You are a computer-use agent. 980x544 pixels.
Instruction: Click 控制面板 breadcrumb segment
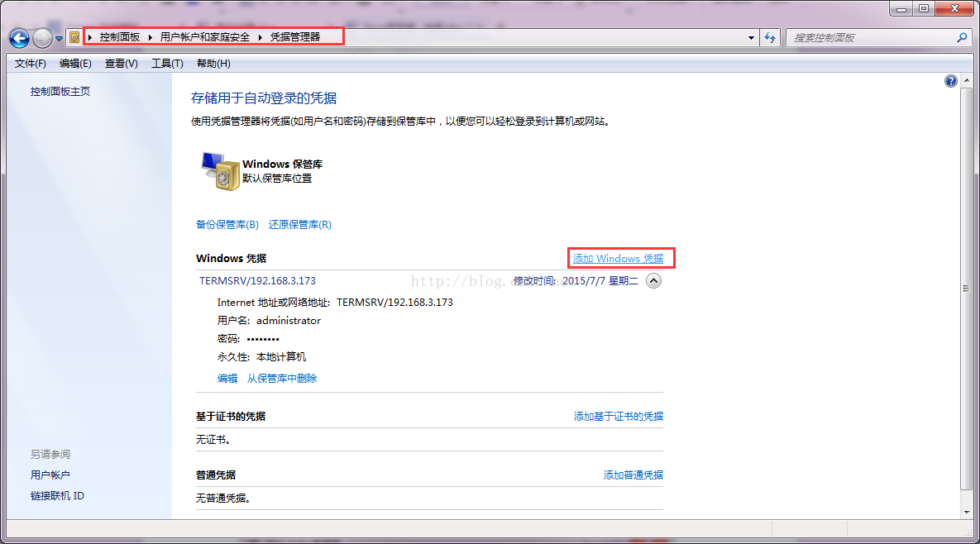(x=119, y=37)
